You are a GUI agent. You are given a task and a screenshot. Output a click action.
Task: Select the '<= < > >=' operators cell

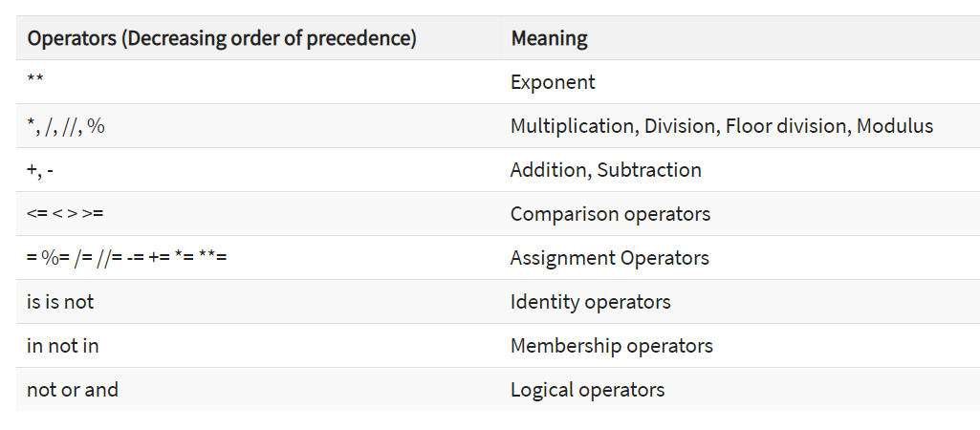click(65, 214)
